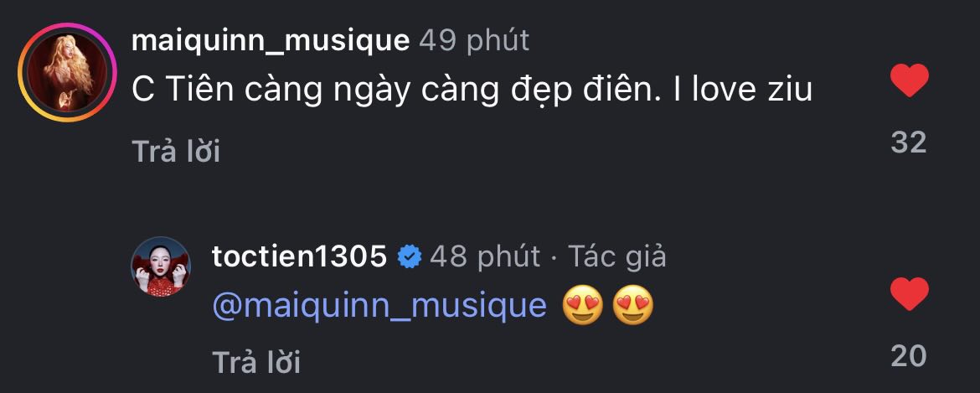Click the 48 phút timestamp
Screen dimensions: 980x393
[x=484, y=256]
